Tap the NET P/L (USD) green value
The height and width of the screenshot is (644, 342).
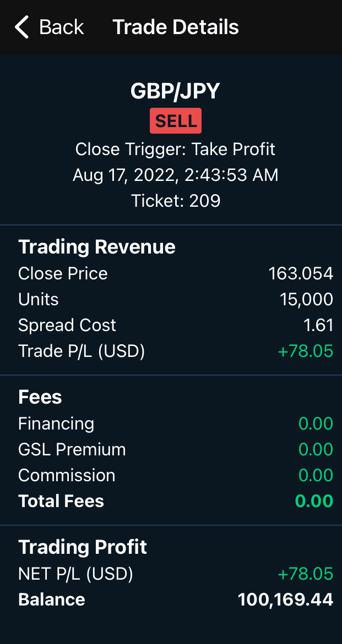point(306,574)
